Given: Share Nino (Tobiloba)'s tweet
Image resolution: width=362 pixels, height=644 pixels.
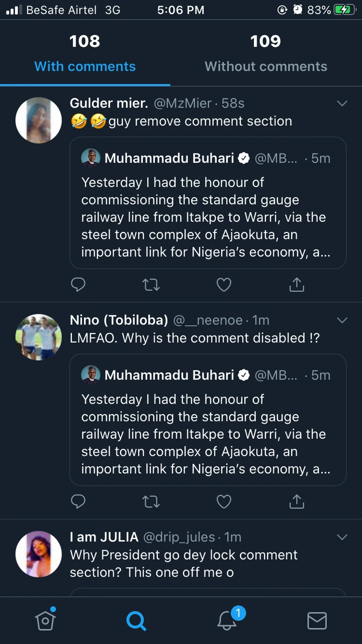Looking at the screenshot, I should click(x=297, y=502).
